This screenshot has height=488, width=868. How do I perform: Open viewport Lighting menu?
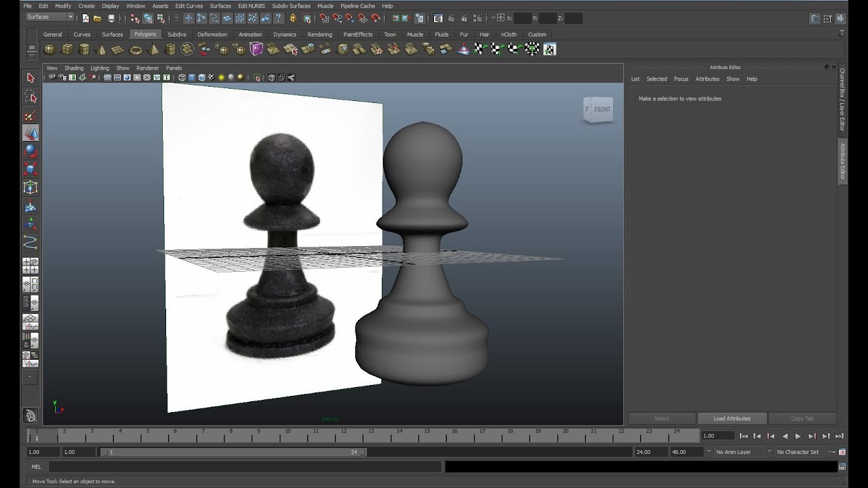point(100,68)
